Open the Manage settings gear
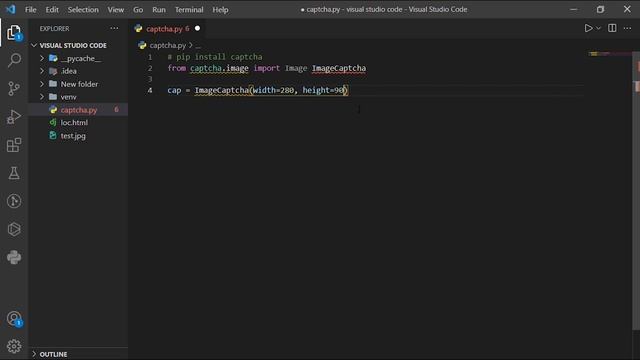The height and width of the screenshot is (360, 640). click(x=14, y=346)
